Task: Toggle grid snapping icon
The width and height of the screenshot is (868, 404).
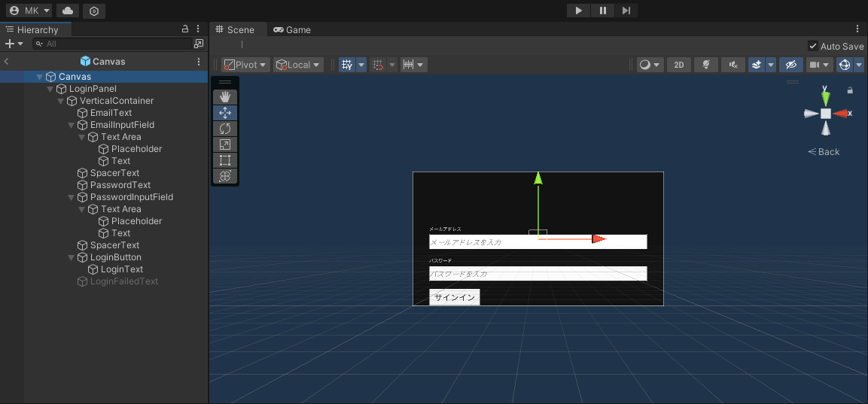Action: click(x=378, y=65)
